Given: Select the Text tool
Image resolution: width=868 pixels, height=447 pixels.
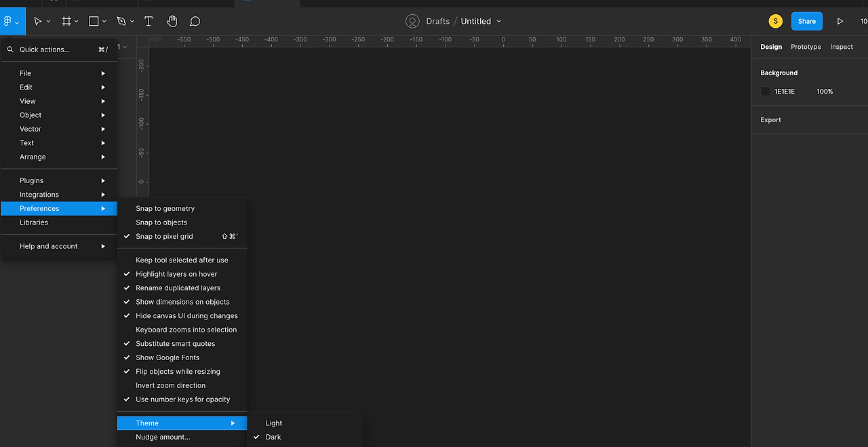Looking at the screenshot, I should [x=149, y=22].
